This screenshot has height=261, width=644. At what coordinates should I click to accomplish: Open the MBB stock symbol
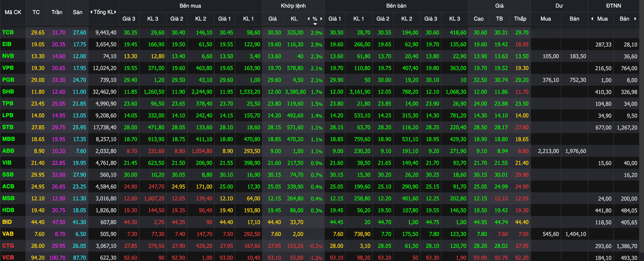click(8, 139)
